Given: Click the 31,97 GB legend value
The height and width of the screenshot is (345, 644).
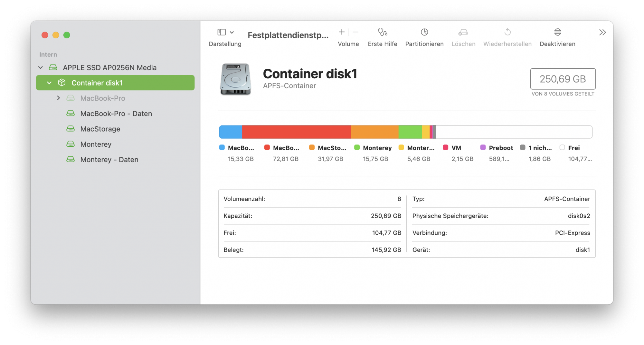Looking at the screenshot, I should (x=330, y=159).
